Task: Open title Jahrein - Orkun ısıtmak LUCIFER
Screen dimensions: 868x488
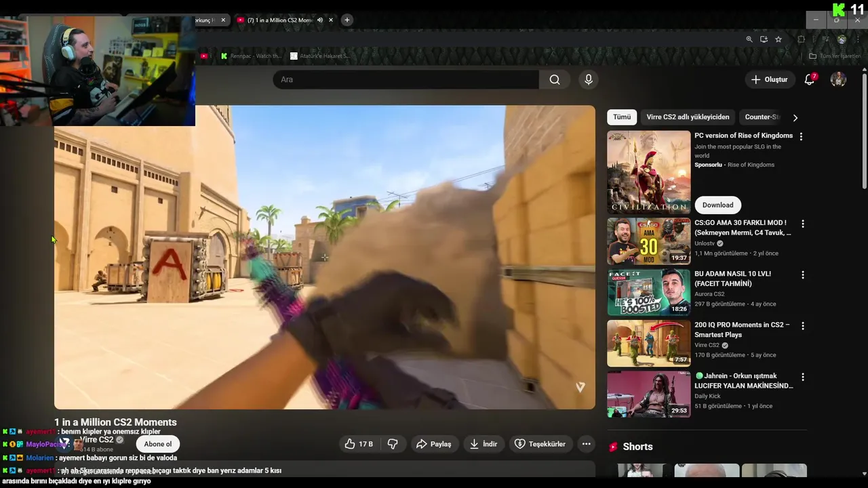Action: pos(743,380)
